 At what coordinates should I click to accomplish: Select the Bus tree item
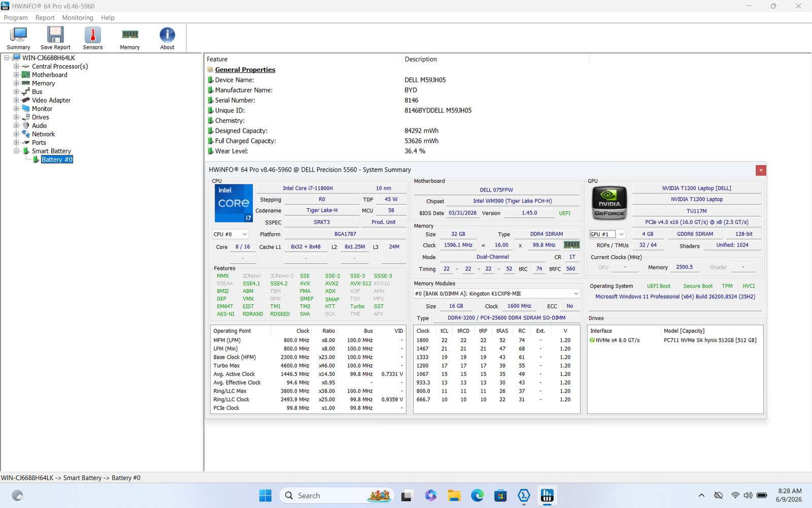point(37,92)
